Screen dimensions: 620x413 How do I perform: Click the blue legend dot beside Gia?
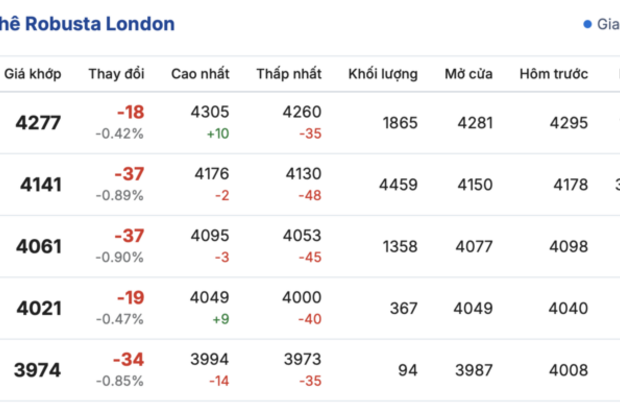point(587,24)
